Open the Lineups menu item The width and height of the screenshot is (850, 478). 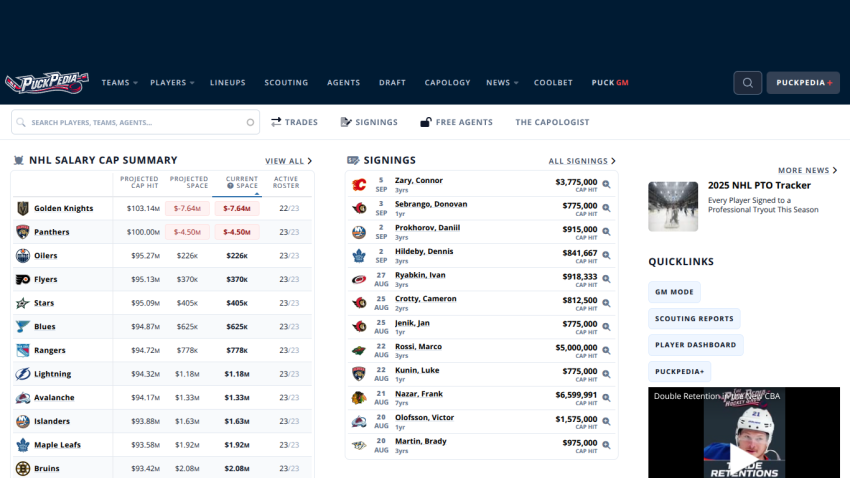pos(228,83)
